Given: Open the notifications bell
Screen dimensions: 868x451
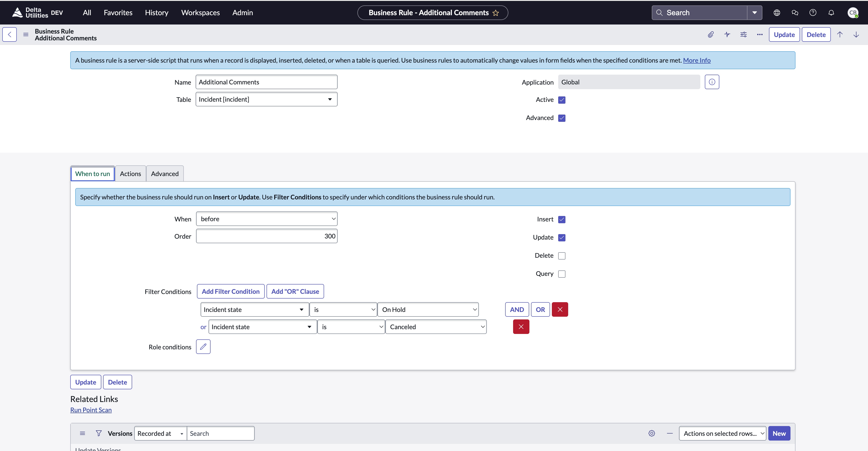Looking at the screenshot, I should click(831, 12).
